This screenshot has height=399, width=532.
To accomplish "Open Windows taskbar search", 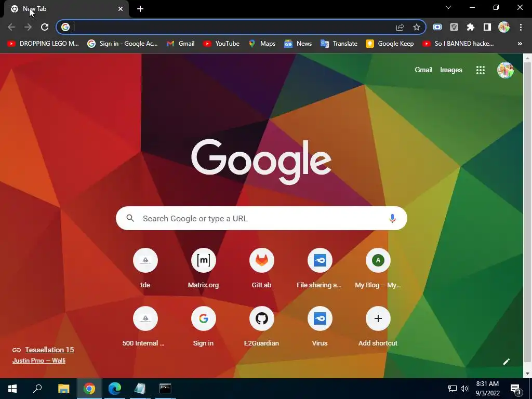I will [37, 389].
